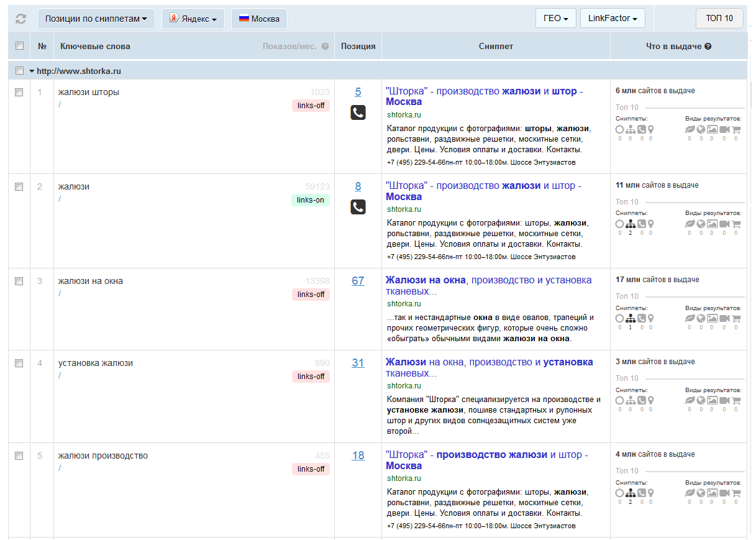This screenshot has width=756, height=540.
Task: Open position link 67
Action: (358, 281)
